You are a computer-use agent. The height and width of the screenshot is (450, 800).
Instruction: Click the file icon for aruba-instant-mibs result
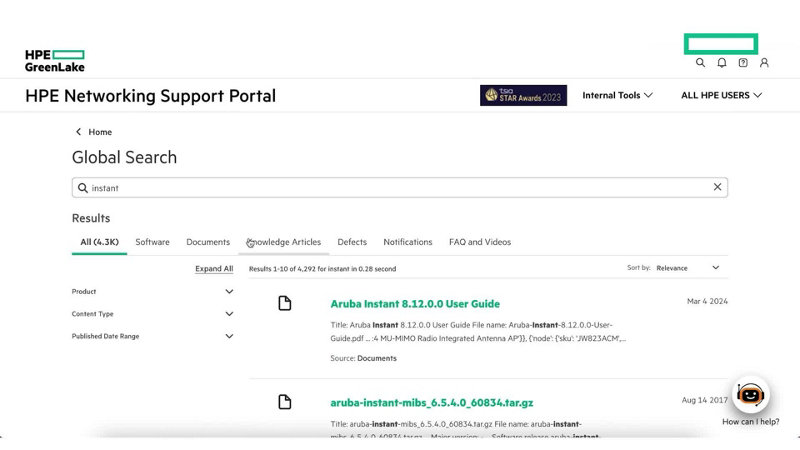(x=285, y=402)
